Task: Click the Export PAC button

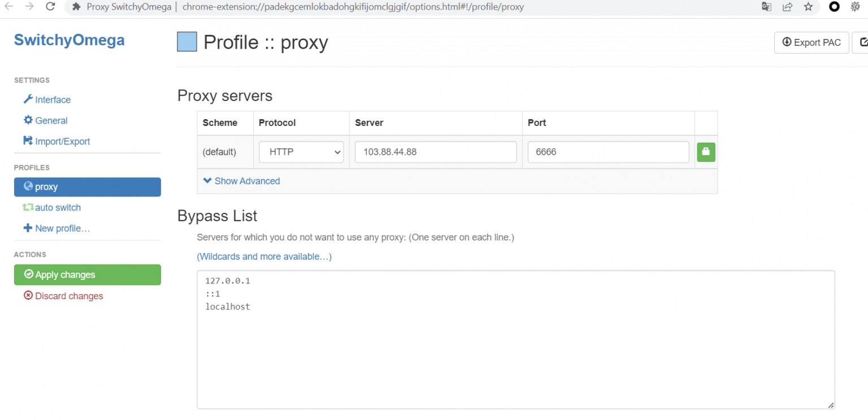Action: coord(811,42)
